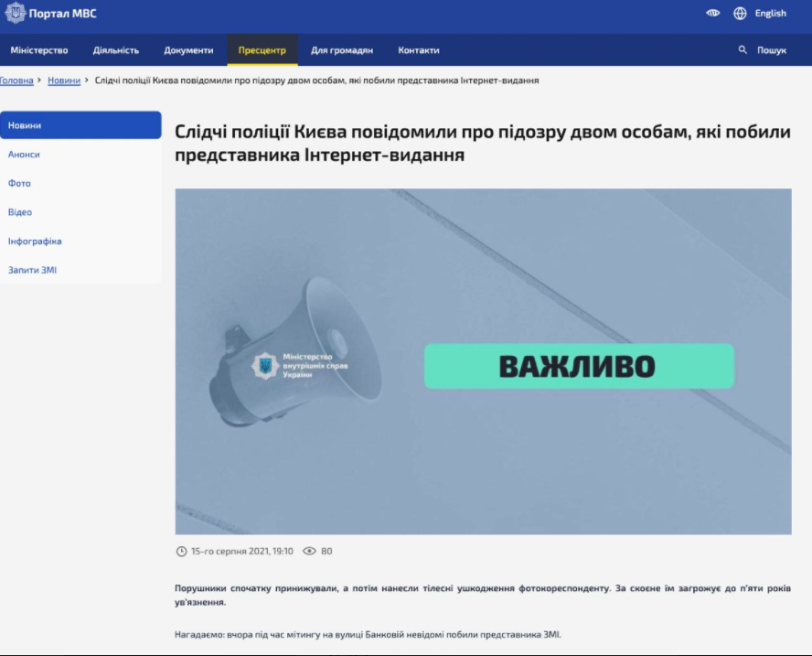Select the Пресцентр tab
The image size is (812, 656).
click(x=262, y=50)
